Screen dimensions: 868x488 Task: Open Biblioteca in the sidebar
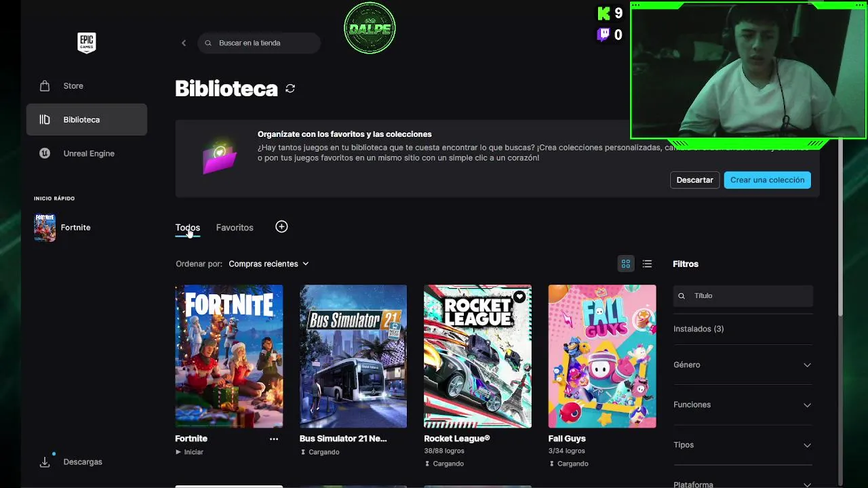pos(87,119)
